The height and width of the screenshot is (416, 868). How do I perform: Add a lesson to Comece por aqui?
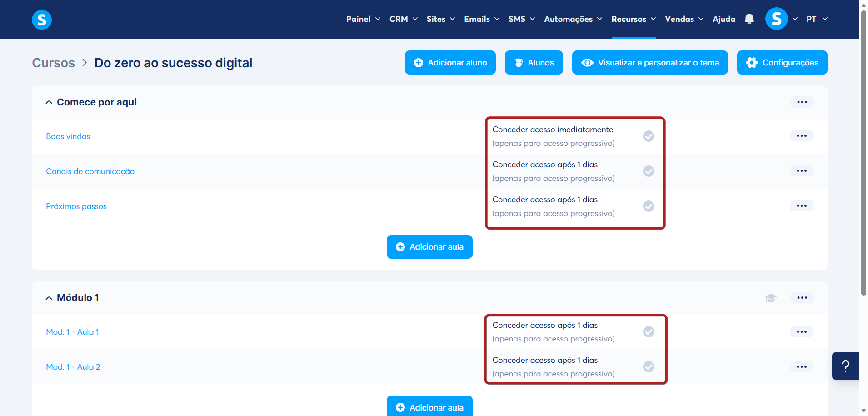429,247
